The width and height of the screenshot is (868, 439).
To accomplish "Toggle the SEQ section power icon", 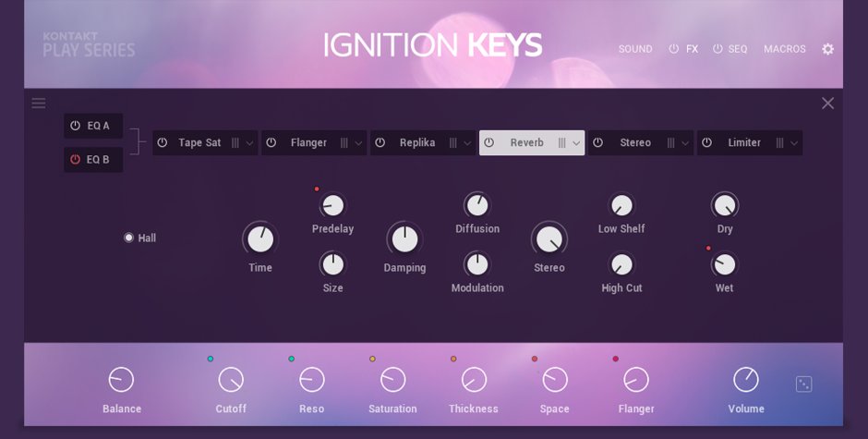I will click(x=717, y=49).
